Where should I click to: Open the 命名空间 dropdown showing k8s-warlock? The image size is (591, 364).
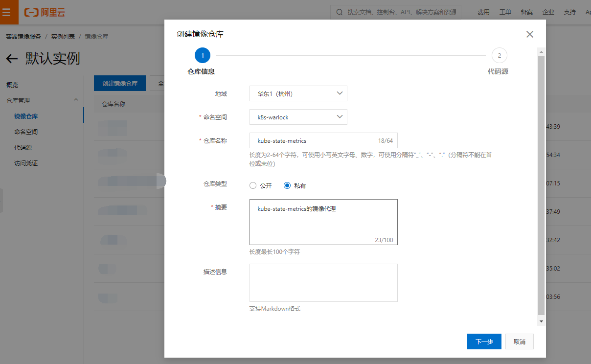tap(298, 117)
